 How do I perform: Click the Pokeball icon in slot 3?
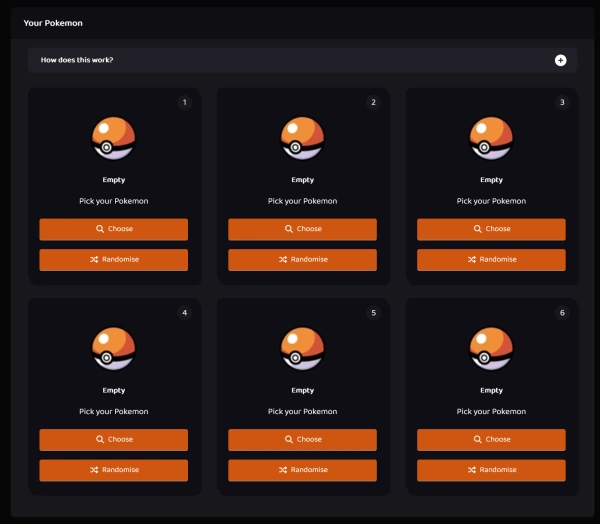(x=491, y=139)
